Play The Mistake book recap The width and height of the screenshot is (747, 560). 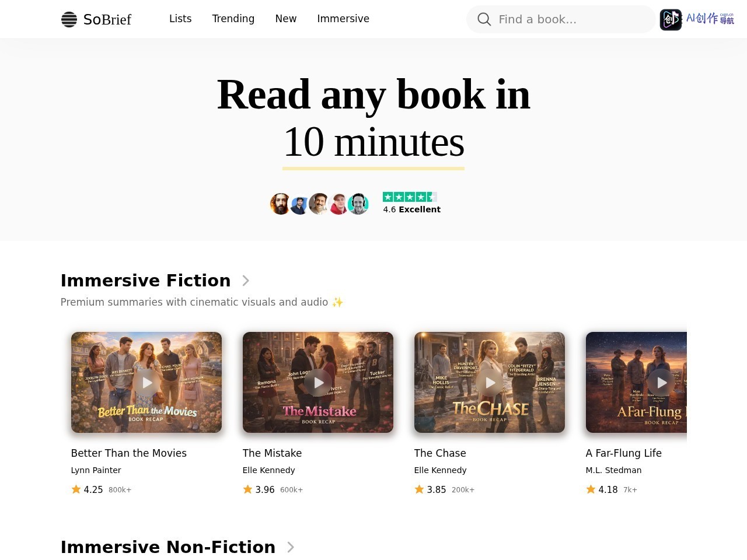[319, 383]
